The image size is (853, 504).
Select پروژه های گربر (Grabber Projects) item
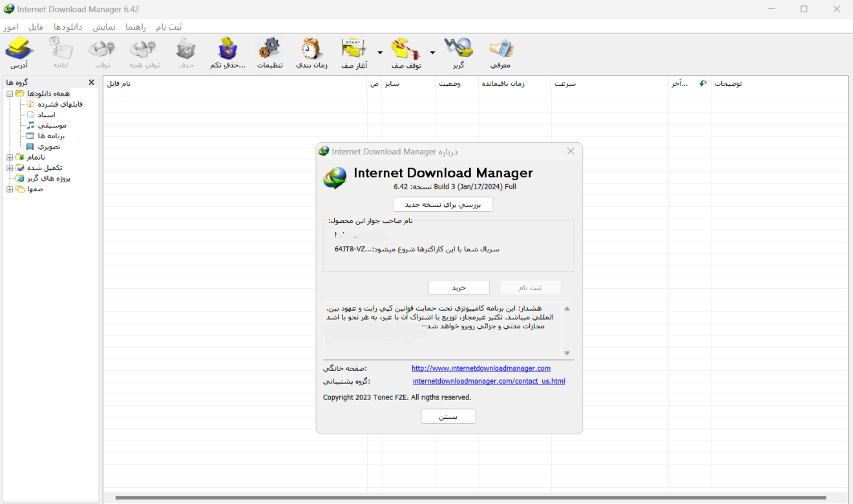[48, 178]
